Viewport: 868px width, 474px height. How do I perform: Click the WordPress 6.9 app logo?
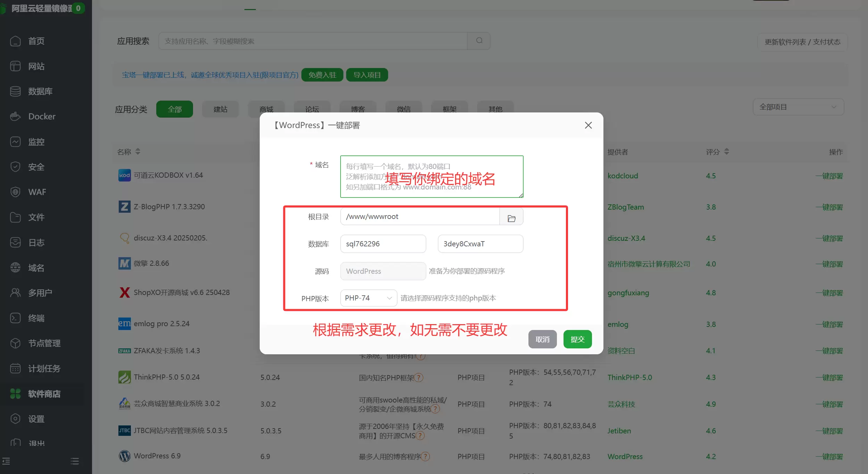click(x=124, y=456)
